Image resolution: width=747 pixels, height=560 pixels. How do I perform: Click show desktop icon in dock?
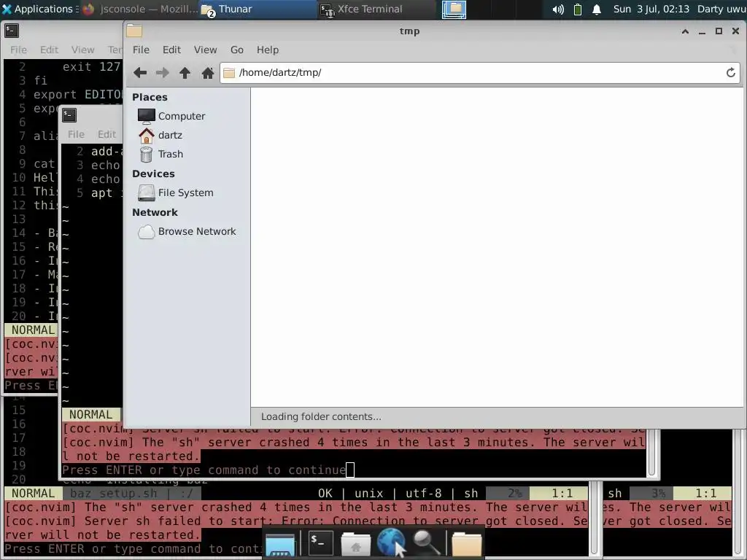[280, 544]
